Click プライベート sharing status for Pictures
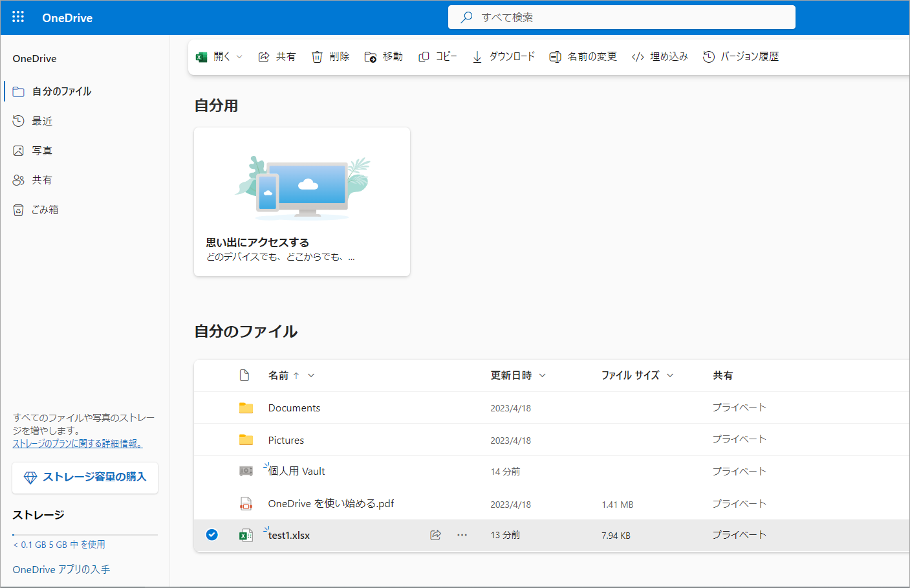 [x=739, y=439]
